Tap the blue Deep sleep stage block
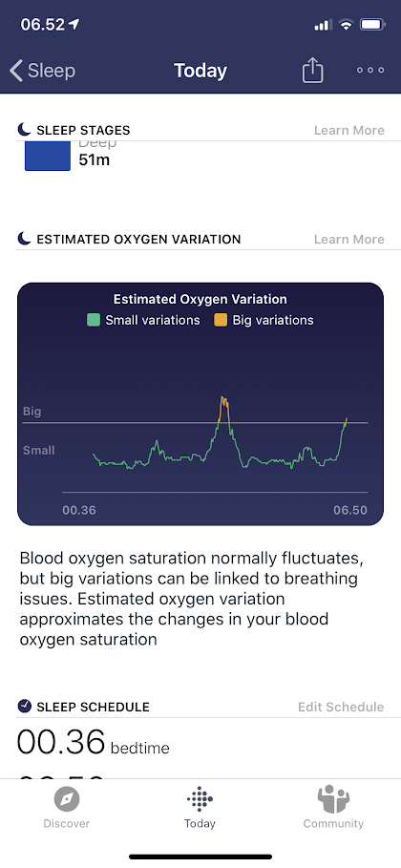Screen dimensions: 401x868 pos(48,156)
